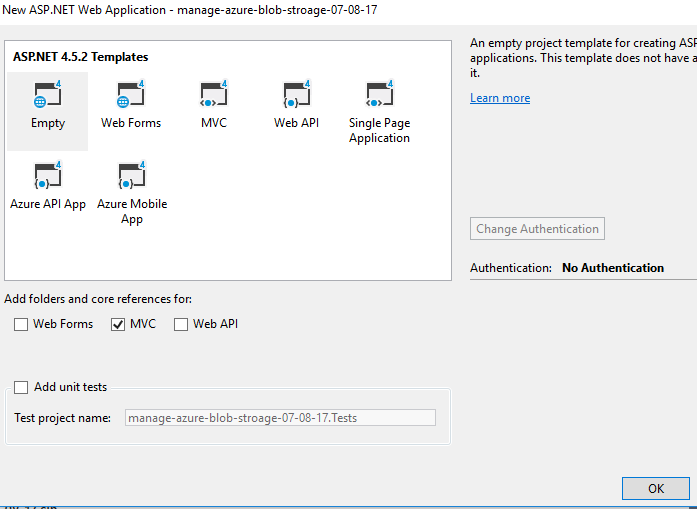Choose the Single Page Application template
697x509 pixels.
(379, 111)
